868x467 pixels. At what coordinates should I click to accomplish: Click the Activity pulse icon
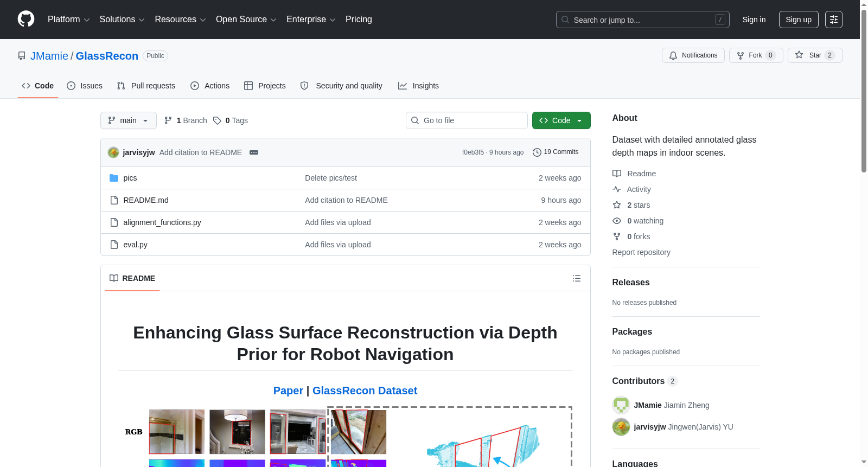click(x=617, y=189)
